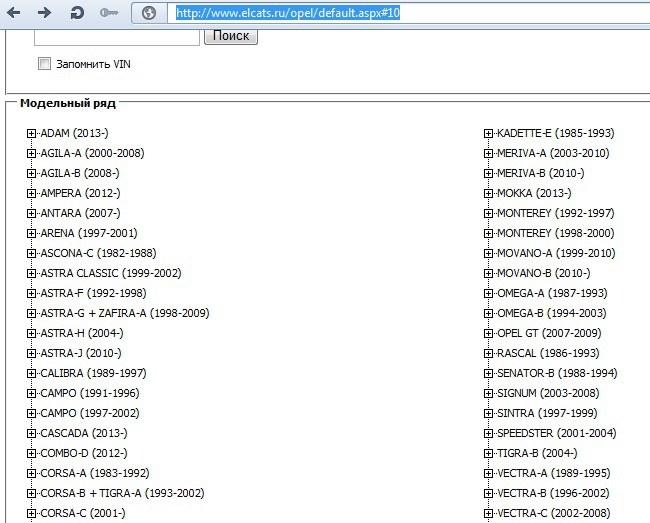Expand the AGILA-B (2008-) node
650x523 pixels.
[32, 173]
